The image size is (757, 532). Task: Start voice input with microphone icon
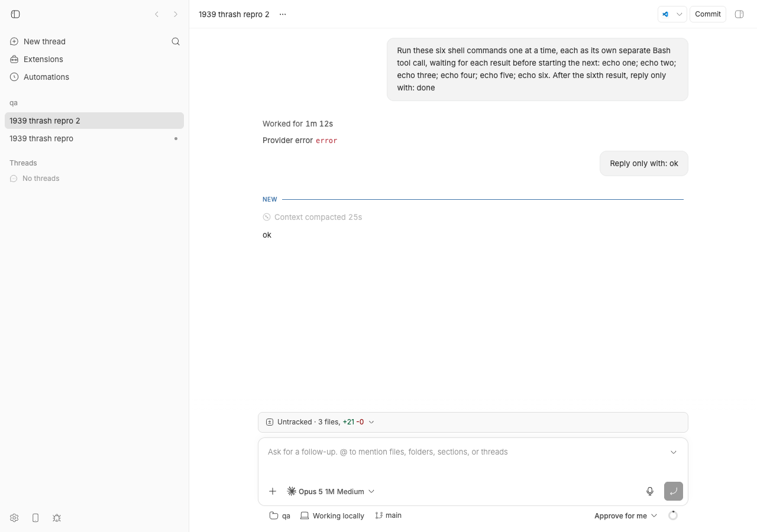click(x=650, y=491)
